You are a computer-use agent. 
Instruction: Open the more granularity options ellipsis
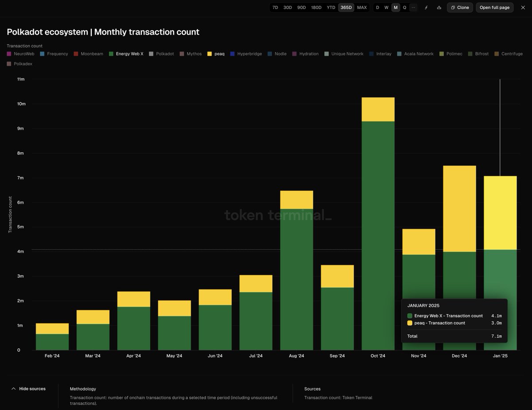413,8
